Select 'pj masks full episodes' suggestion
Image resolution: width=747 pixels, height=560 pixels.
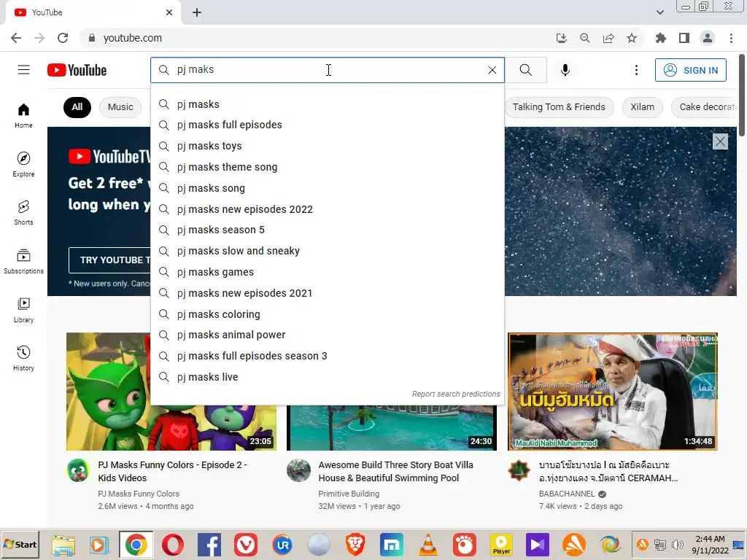[x=328, y=125]
